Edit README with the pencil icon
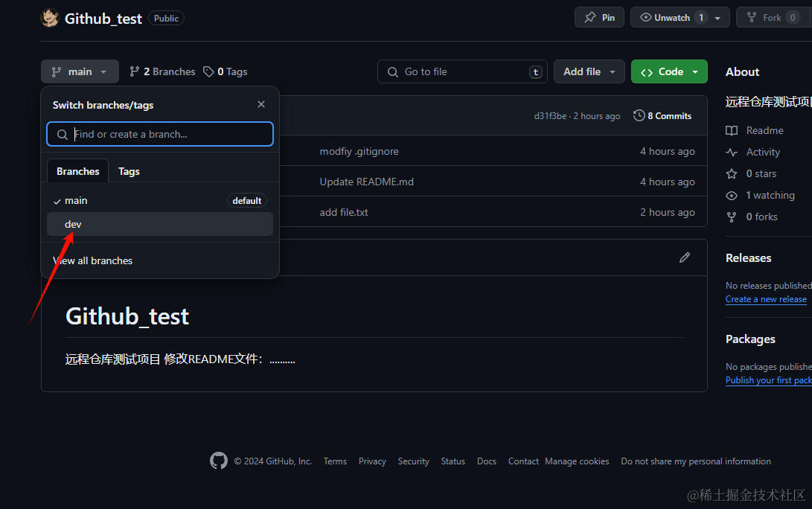Screen dimensions: 812x509 coord(685,257)
